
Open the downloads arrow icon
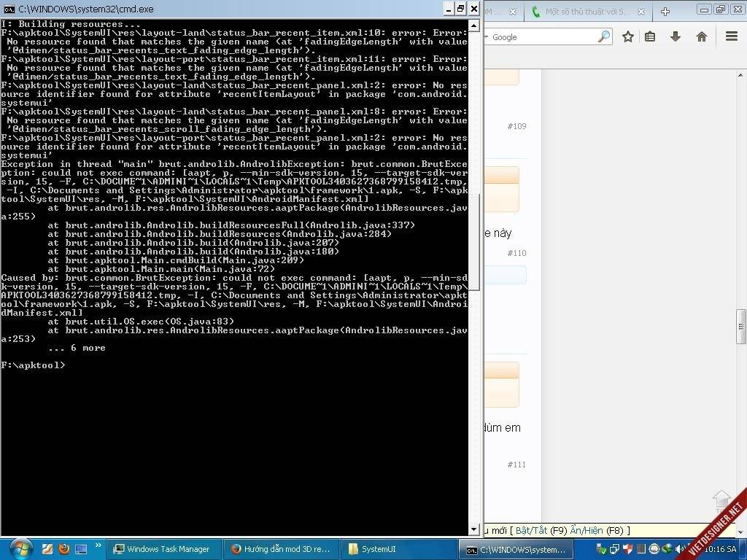tap(676, 36)
